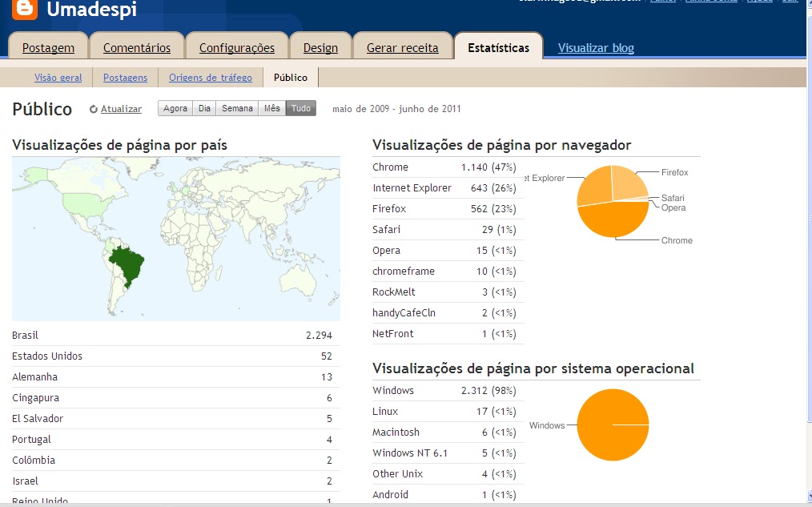Click the orange Blogger logo icon
Viewport: 812px width, 507px height.
click(25, 10)
